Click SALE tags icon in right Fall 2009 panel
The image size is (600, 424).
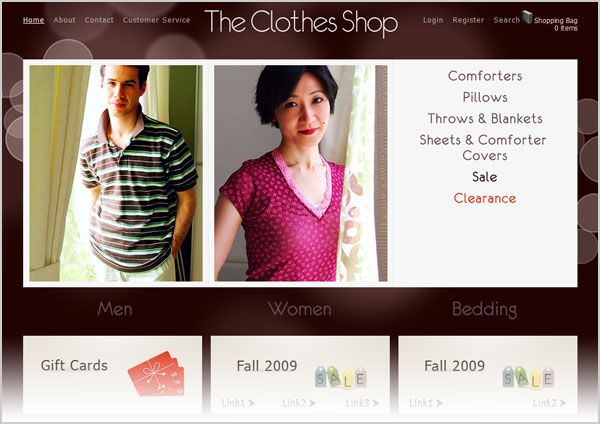point(528,377)
